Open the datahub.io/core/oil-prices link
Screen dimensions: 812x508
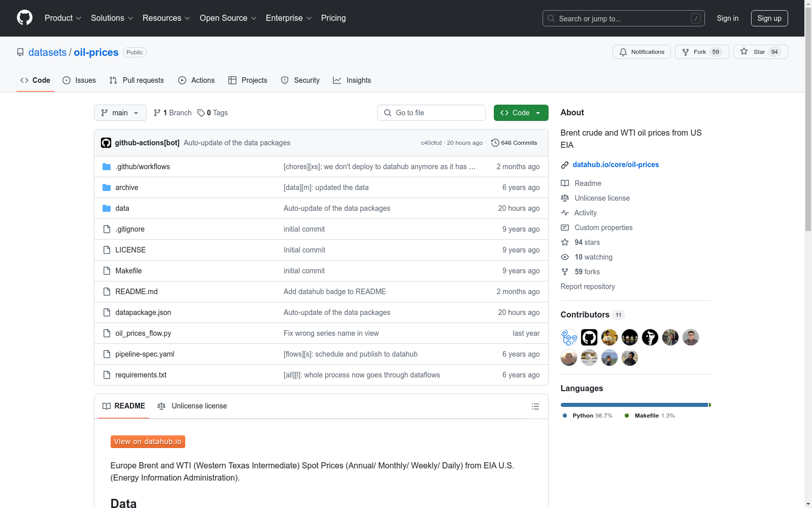point(616,165)
